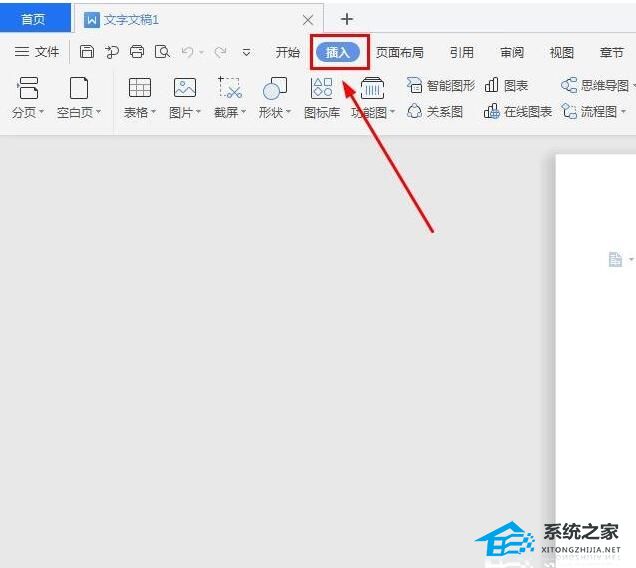This screenshot has width=636, height=568.
Task: Insert a 思维导图 mind map
Action: pyautogui.click(x=595, y=86)
